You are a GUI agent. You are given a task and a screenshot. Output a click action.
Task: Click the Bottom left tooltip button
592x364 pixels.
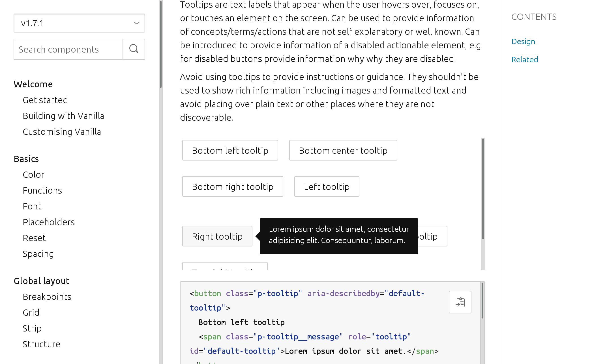230,150
